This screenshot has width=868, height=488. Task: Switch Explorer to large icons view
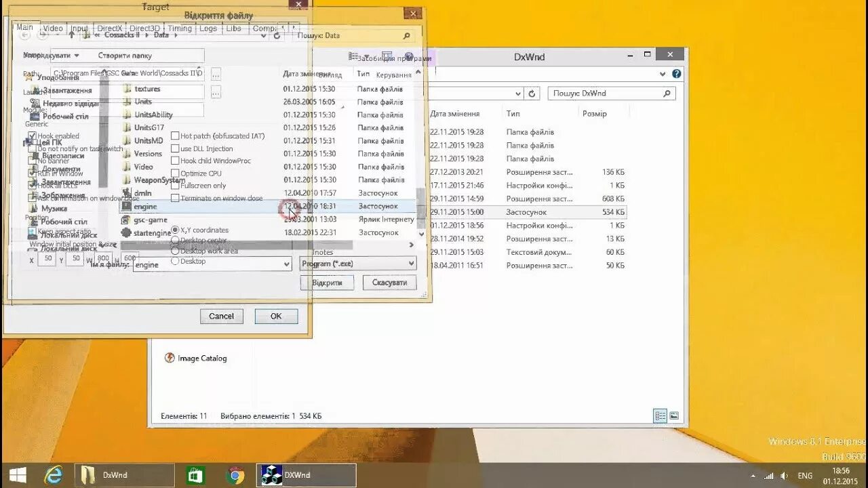click(x=674, y=415)
